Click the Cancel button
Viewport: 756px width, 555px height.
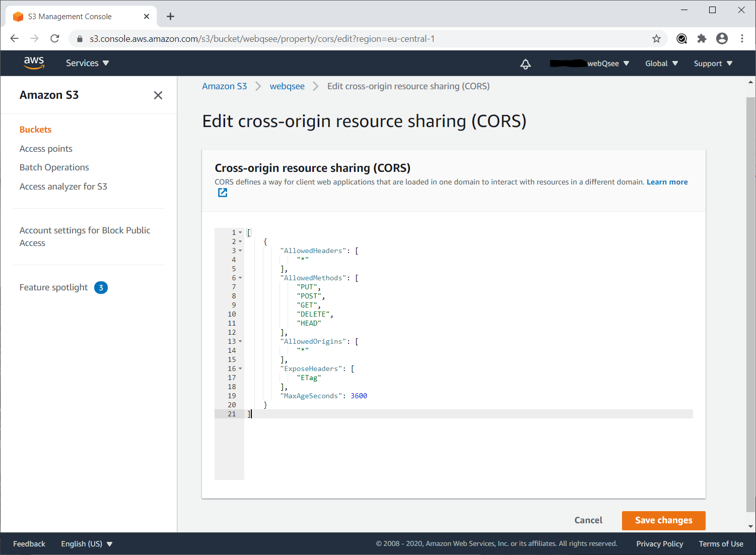click(x=588, y=520)
